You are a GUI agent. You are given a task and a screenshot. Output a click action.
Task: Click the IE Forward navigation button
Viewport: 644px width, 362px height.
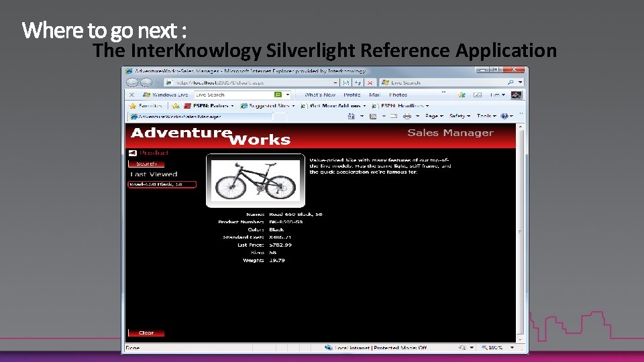(146, 82)
